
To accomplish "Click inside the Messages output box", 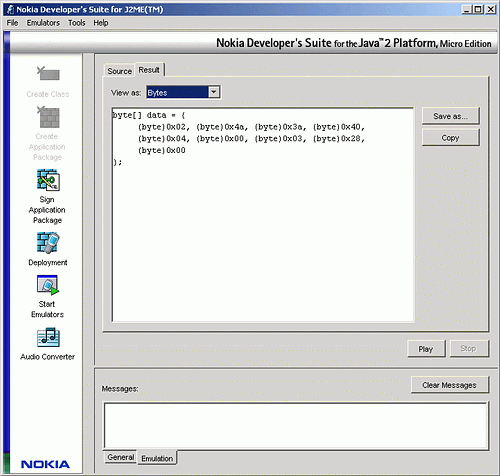I will [x=296, y=425].
